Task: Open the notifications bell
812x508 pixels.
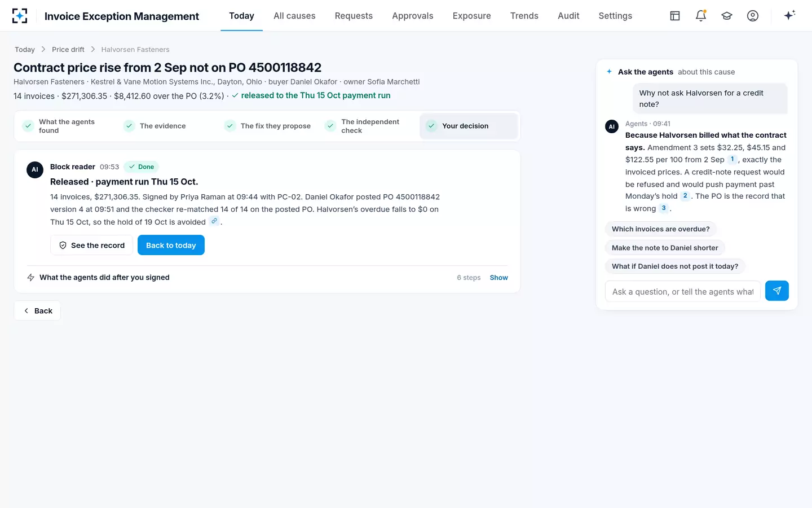Action: coord(701,16)
